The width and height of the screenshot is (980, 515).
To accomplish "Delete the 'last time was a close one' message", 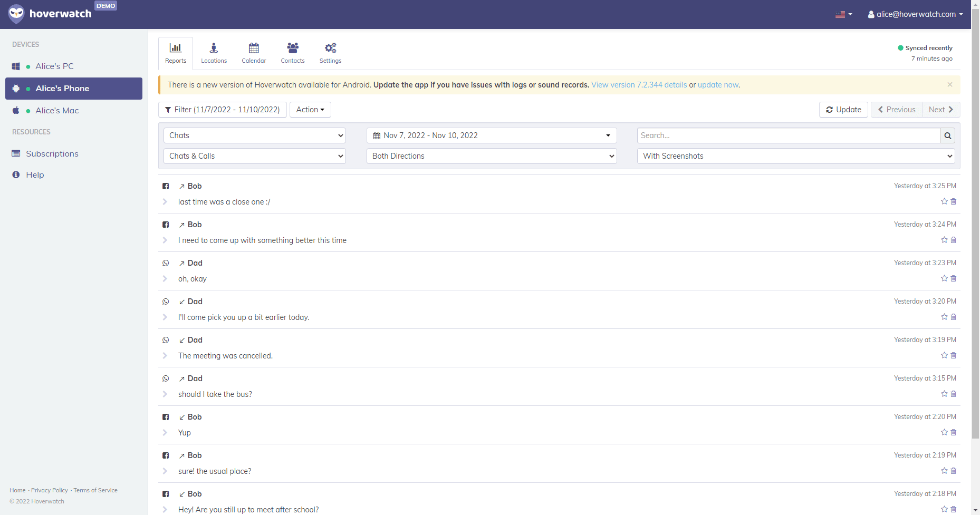I will 954,201.
